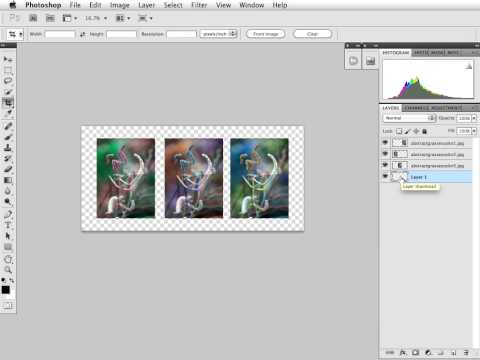Open the Window menu
This screenshot has height=360, width=480.
[252, 5]
